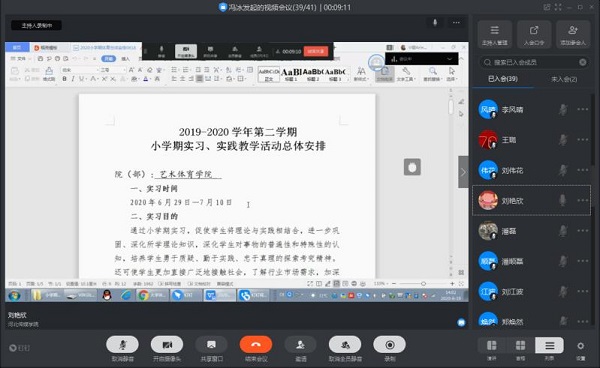Open more options for 刘艳欣
Screen dimensions: 600x368
coord(583,200)
